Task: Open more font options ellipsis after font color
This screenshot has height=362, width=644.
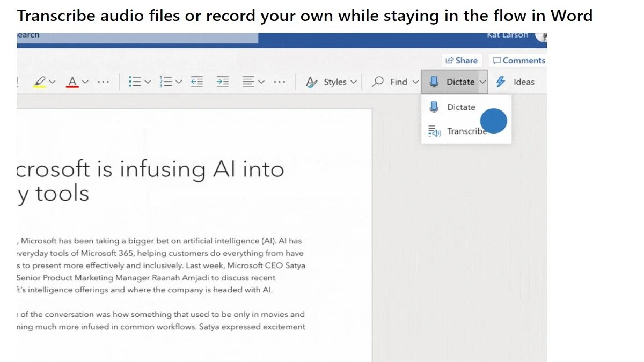Action: pos(104,82)
